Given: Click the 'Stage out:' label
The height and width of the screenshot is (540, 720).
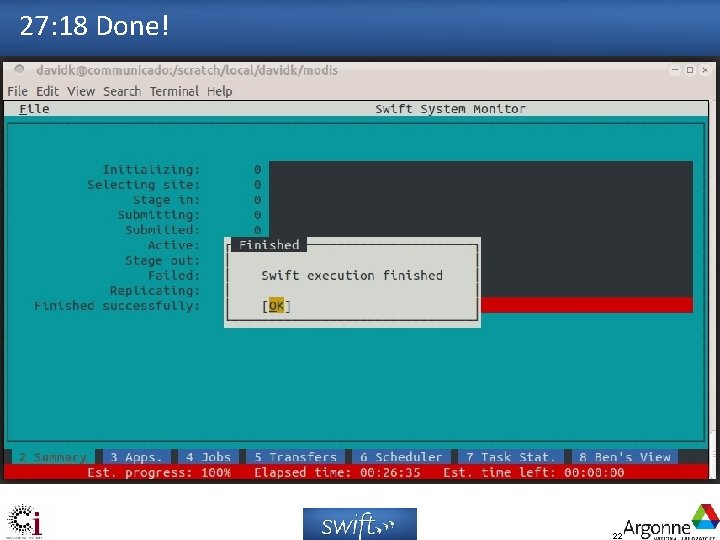Looking at the screenshot, I should tap(163, 260).
